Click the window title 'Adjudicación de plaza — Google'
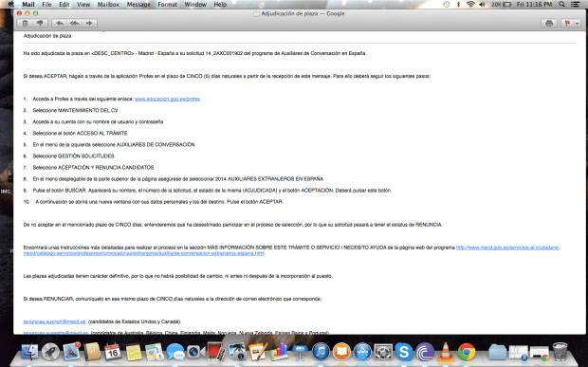Viewport: 588px width, 367px height. [303, 13]
